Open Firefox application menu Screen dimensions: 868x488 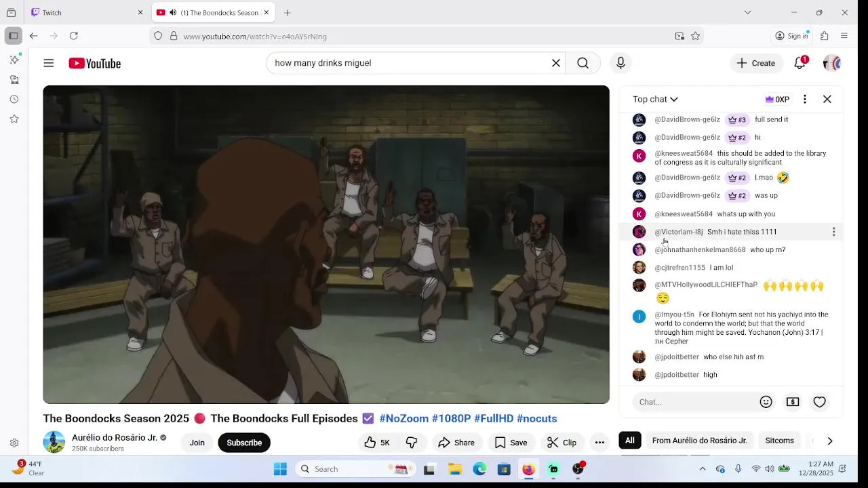pos(844,36)
